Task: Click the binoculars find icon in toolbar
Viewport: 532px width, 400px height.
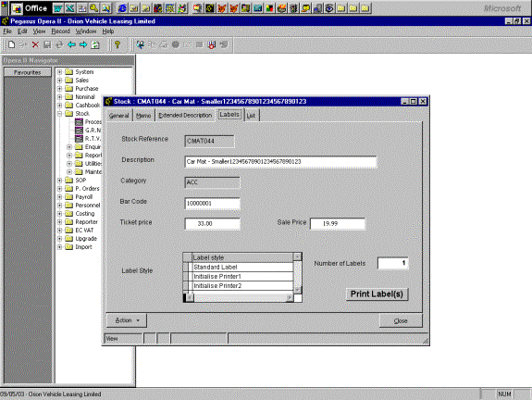Action: 140,44
